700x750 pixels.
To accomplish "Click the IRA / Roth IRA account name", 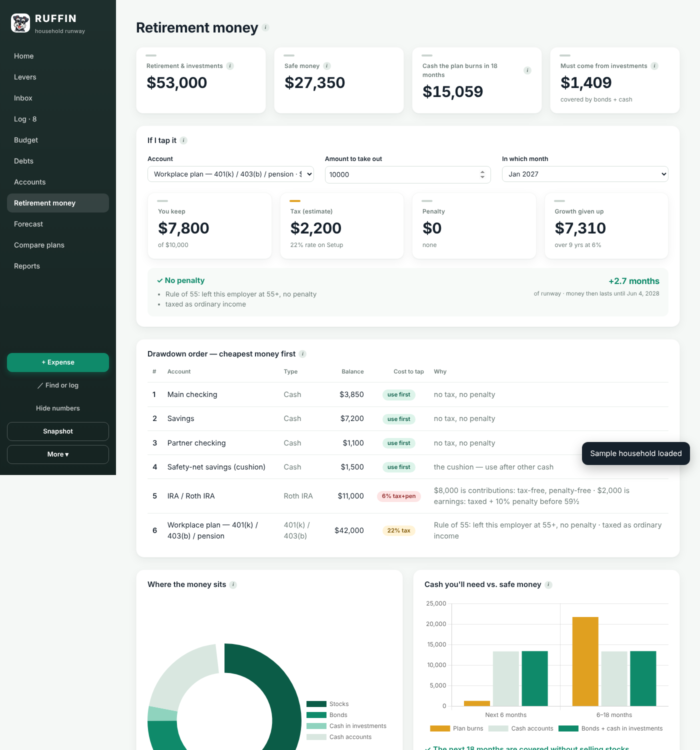I will point(191,496).
